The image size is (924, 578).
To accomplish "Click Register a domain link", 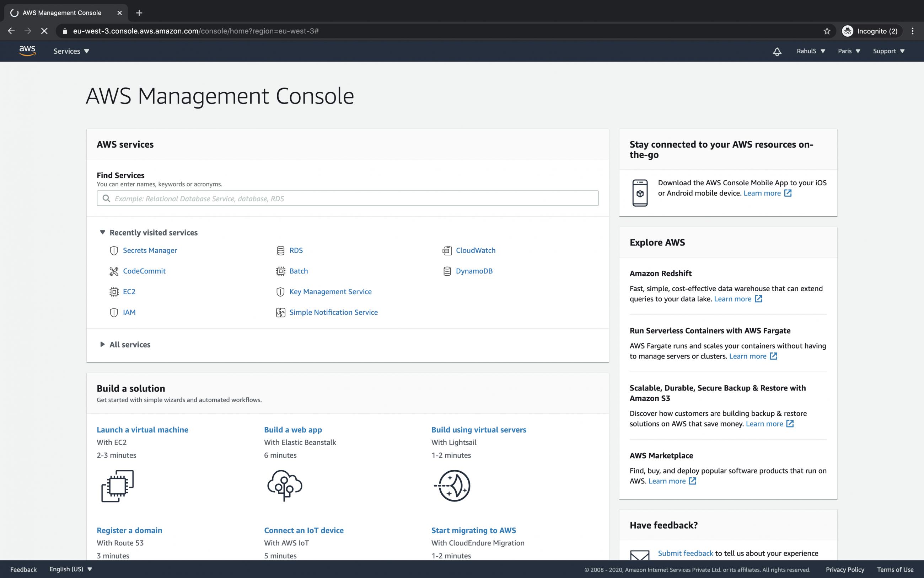I will [x=129, y=530].
